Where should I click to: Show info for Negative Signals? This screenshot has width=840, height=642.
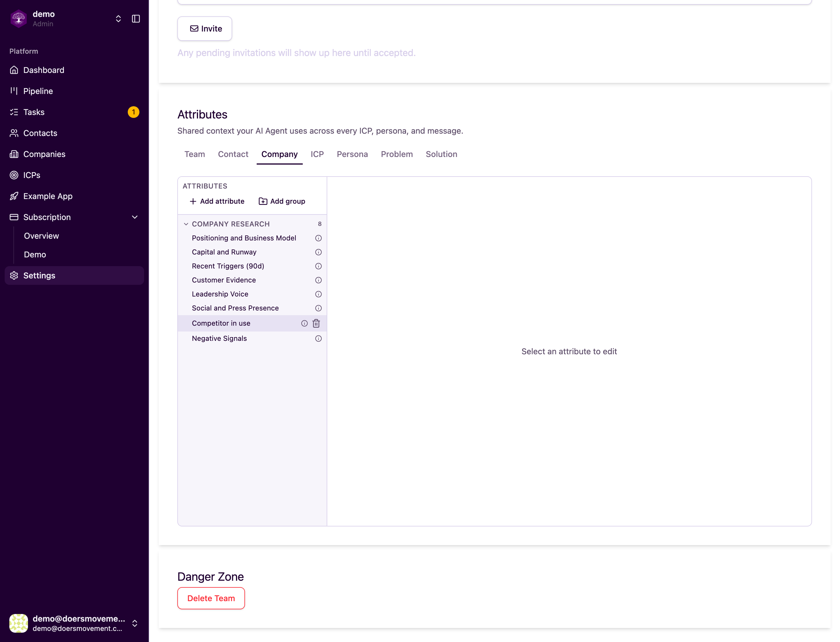(318, 339)
